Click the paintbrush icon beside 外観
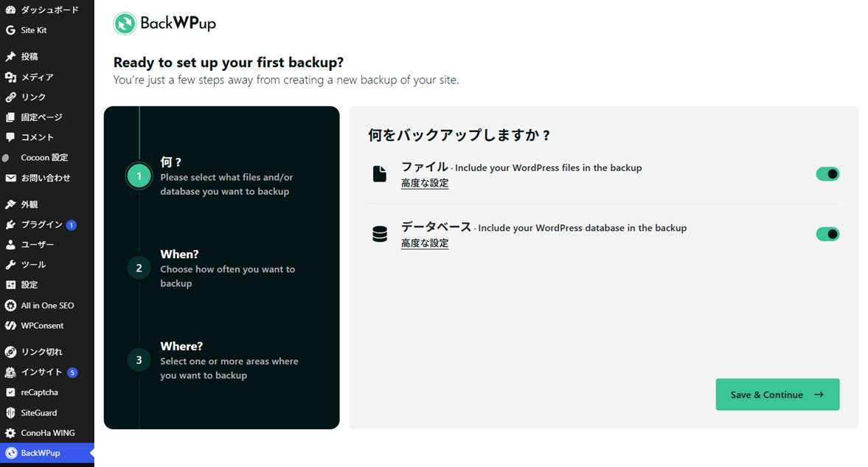The image size is (868, 467). pos(10,204)
